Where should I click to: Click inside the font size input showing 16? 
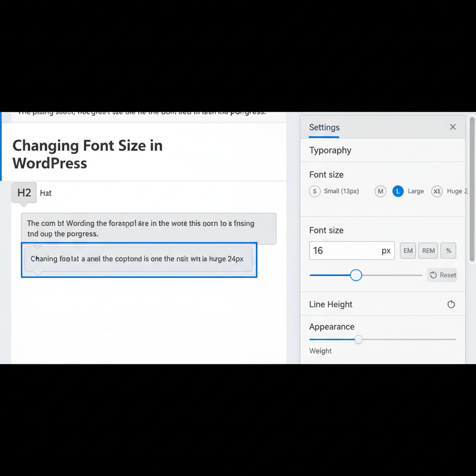point(344,251)
